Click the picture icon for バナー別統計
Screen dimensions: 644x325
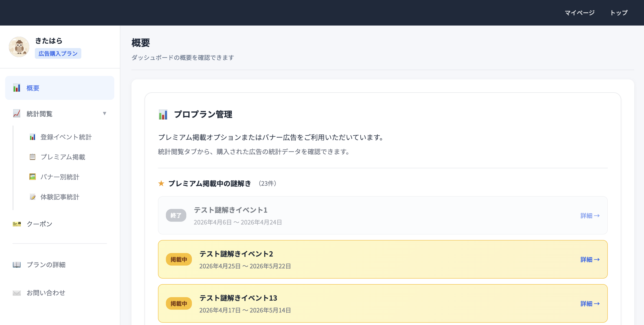pos(33,177)
